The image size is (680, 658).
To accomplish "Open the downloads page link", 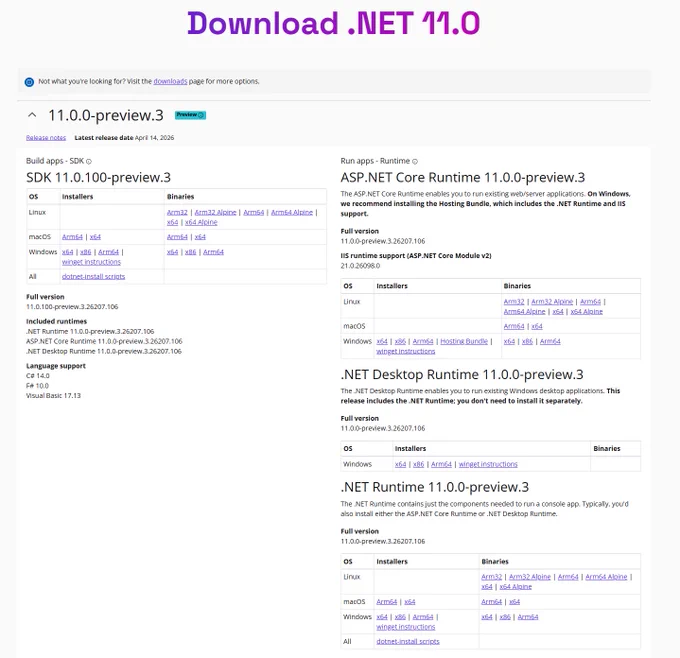I will coord(170,81).
